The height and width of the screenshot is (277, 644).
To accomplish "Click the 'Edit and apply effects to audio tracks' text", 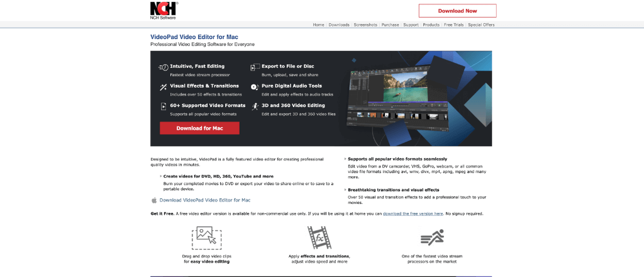I will [297, 94].
